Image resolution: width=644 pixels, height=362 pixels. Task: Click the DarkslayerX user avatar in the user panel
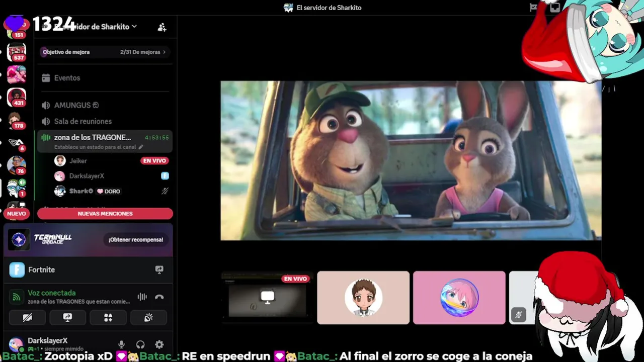coord(16,344)
